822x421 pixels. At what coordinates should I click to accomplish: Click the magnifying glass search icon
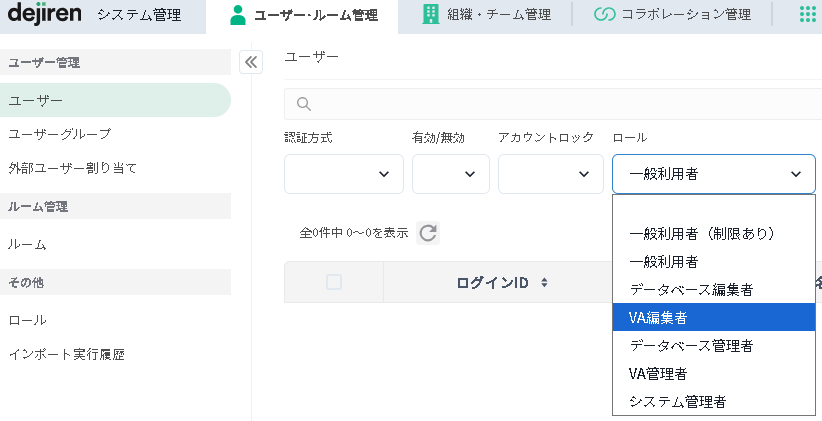(305, 104)
